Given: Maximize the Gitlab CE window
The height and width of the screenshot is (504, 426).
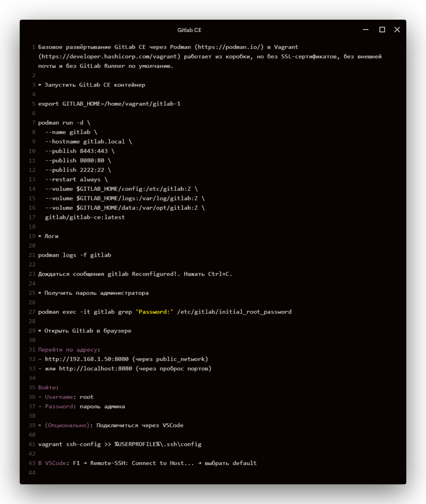Looking at the screenshot, I should [x=382, y=30].
